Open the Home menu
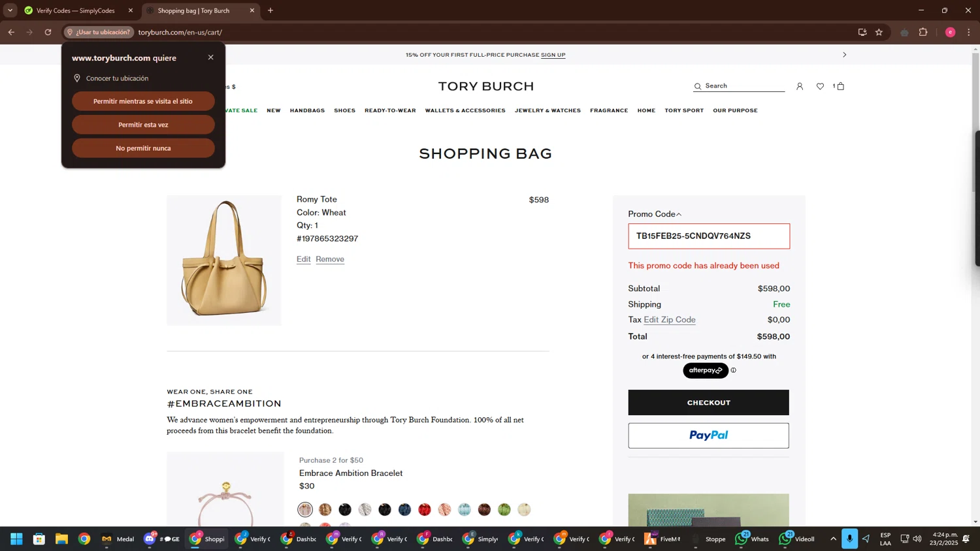Screen dimensions: 980x551 coord(646,110)
